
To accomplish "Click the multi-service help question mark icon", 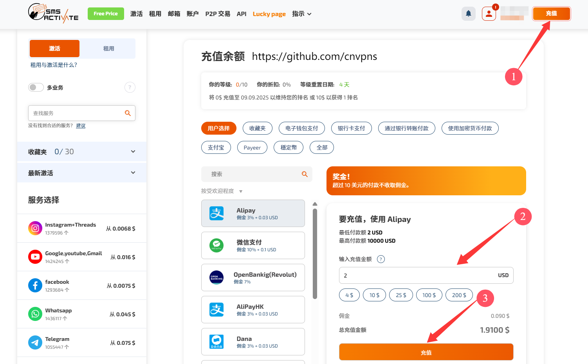I will click(130, 87).
